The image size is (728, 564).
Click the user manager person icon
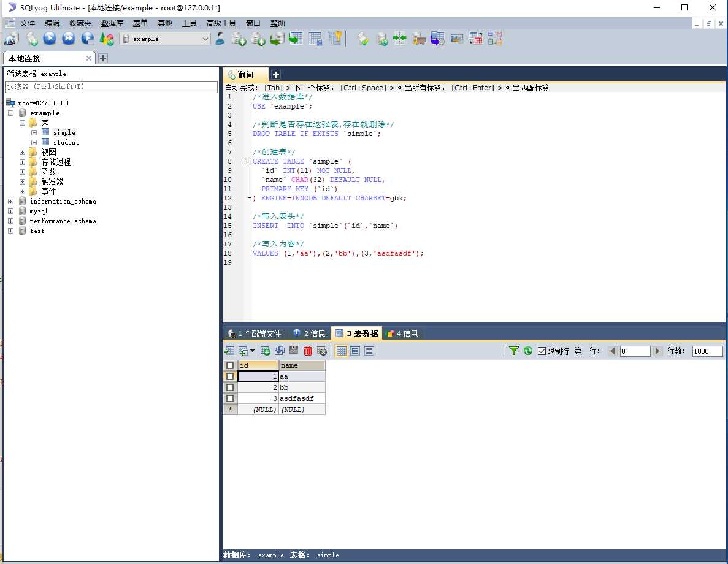coord(220,39)
